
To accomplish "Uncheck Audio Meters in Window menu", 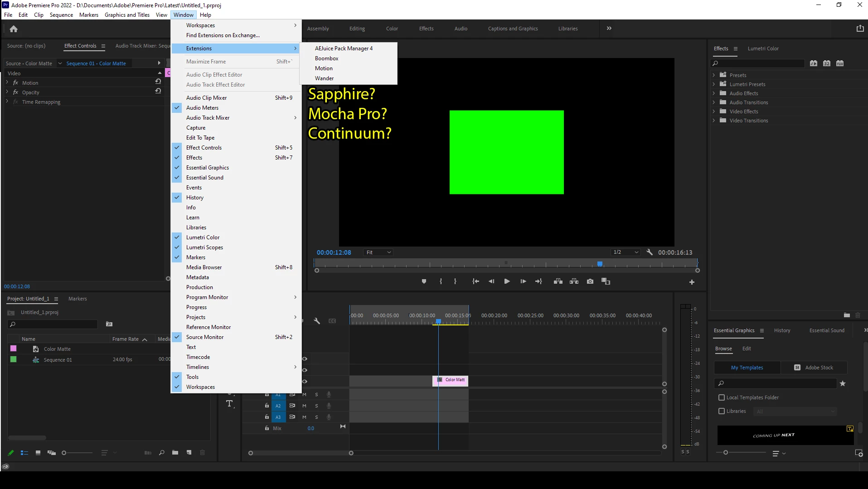I will point(236,108).
